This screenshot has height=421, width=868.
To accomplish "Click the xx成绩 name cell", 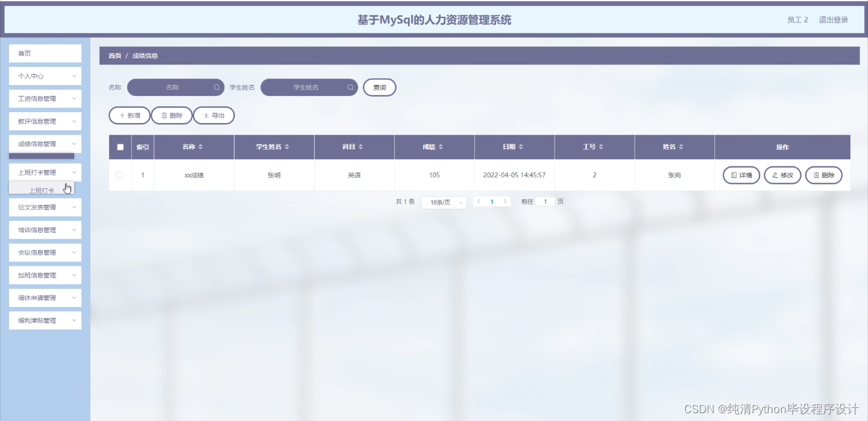I will (x=194, y=176).
